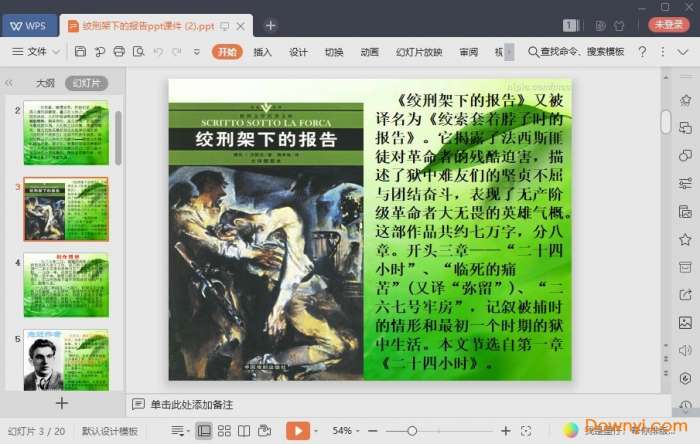
Task: Fit slide to window icon
Action: [526, 431]
